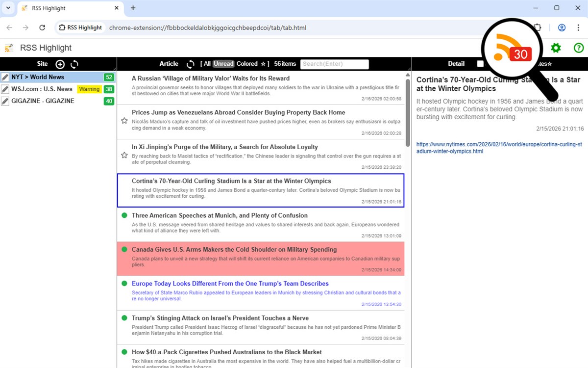This screenshot has width=588, height=368.
Task: Click the browser address bar URL
Action: tap(208, 27)
